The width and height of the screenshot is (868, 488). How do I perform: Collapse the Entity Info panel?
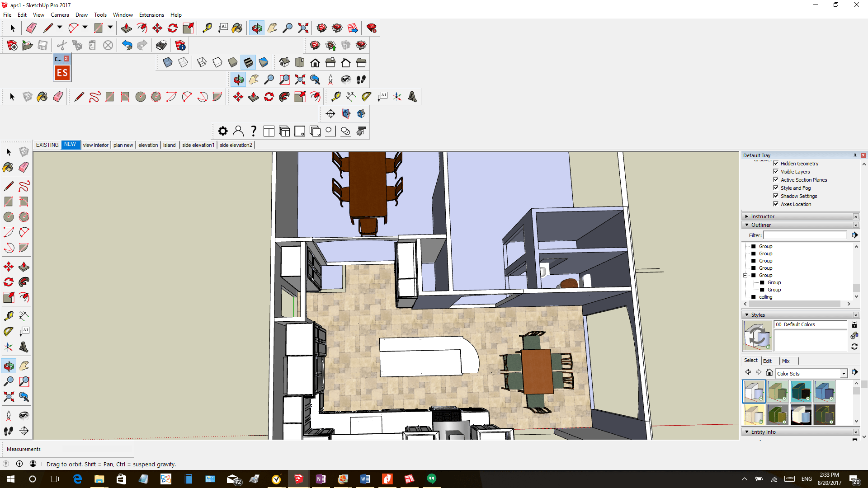[747, 432]
